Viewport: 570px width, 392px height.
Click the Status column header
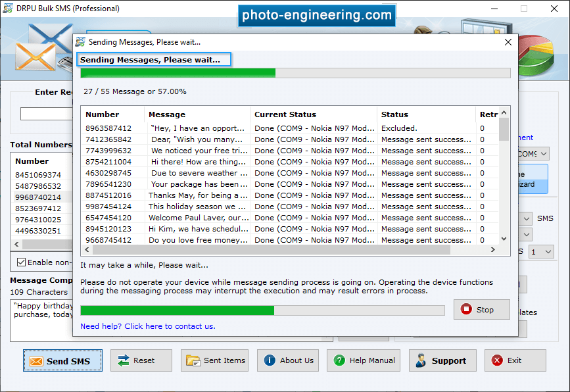(427, 114)
